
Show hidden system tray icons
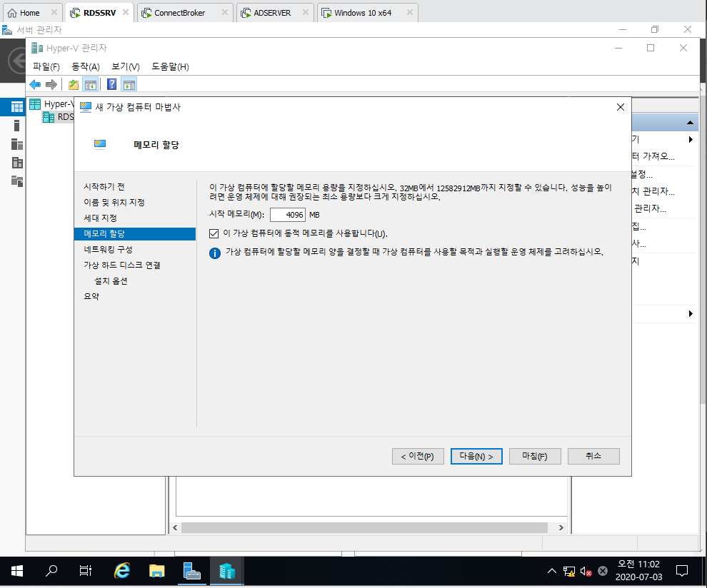tap(552, 572)
